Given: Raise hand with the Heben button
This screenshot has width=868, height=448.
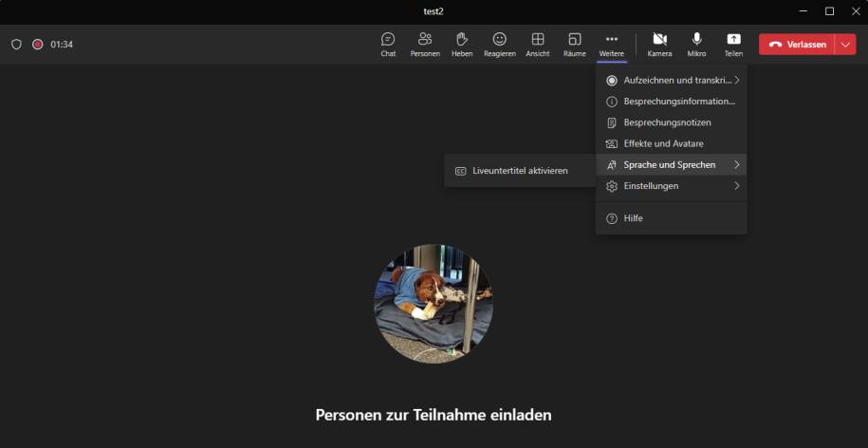Looking at the screenshot, I should [x=462, y=45].
